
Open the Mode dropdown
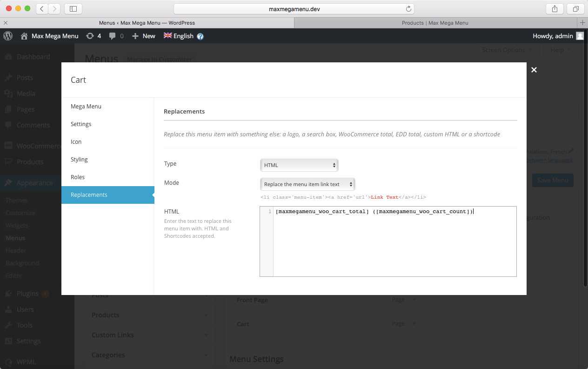click(307, 184)
